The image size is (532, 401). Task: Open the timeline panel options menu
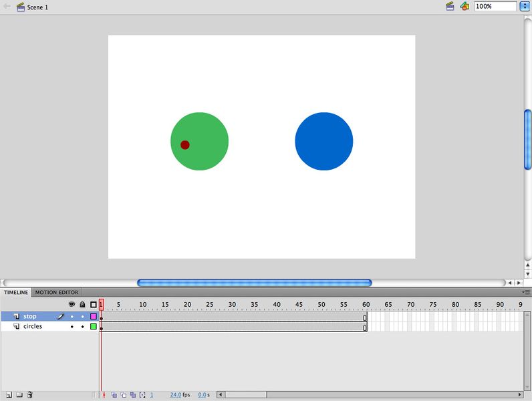[527, 292]
